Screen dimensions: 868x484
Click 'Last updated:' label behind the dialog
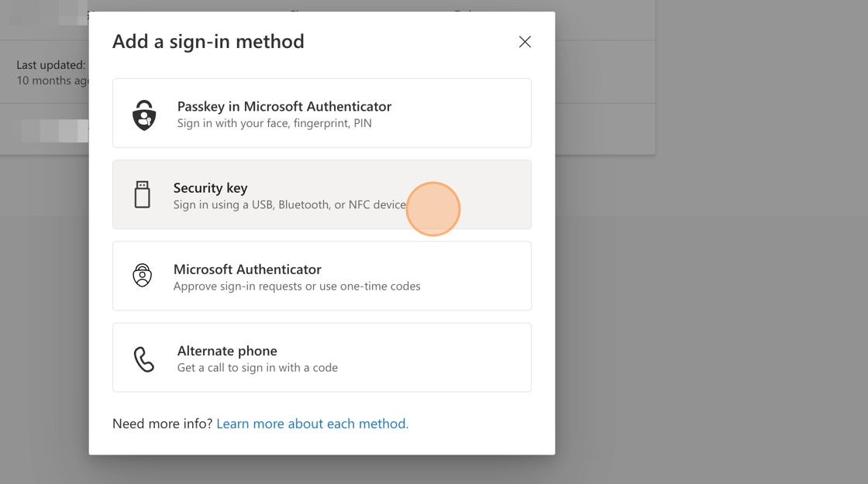(51, 65)
